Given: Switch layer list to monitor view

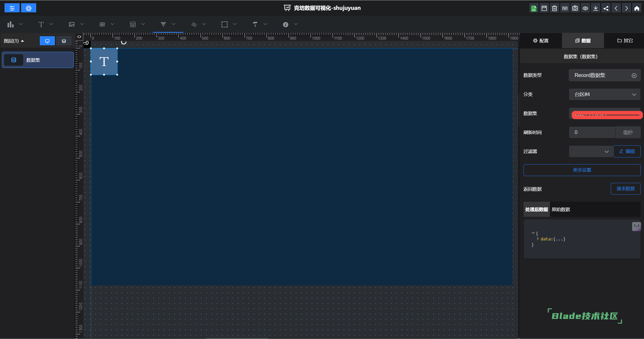Looking at the screenshot, I should click(47, 41).
